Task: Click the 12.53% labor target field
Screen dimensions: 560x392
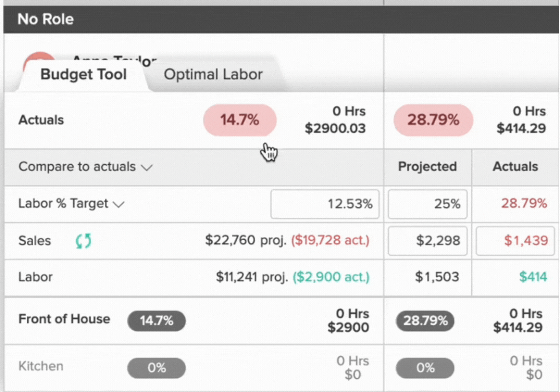Action: click(325, 204)
